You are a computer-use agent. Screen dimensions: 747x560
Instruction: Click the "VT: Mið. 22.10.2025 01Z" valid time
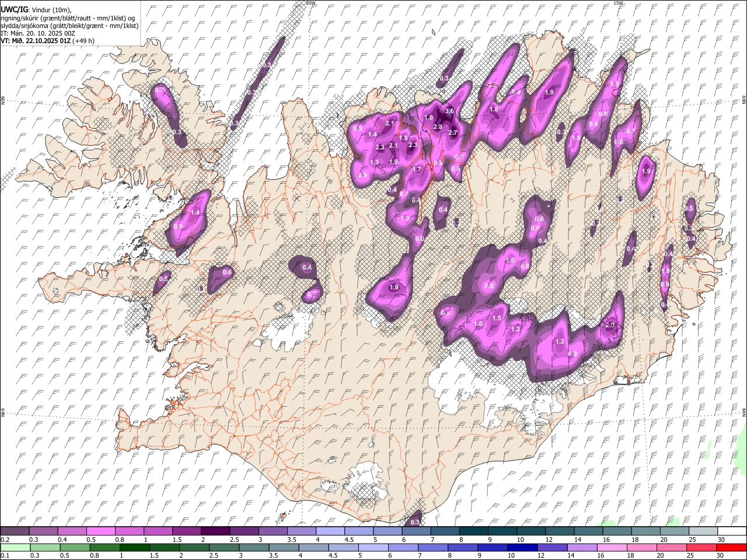point(36,41)
